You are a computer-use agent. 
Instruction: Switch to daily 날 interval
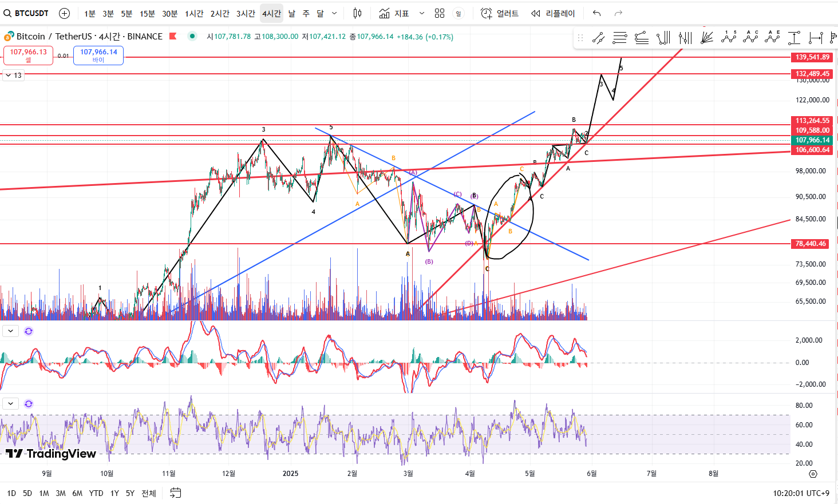[292, 13]
